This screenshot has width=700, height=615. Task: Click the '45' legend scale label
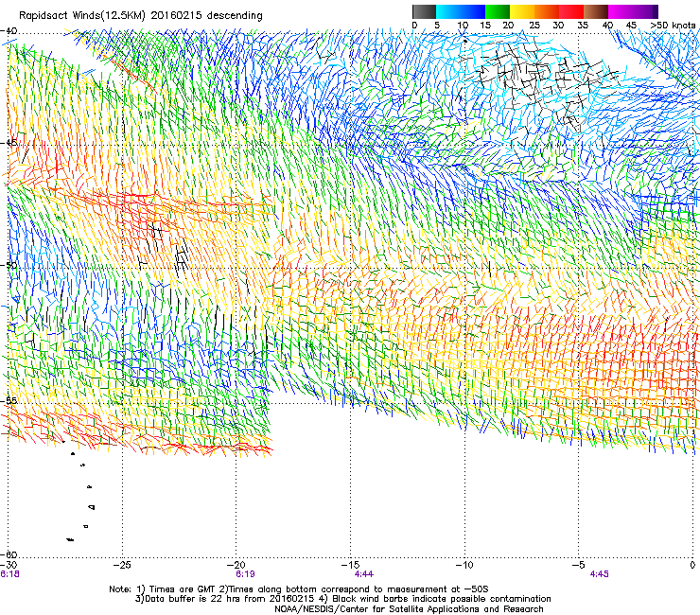point(631,26)
